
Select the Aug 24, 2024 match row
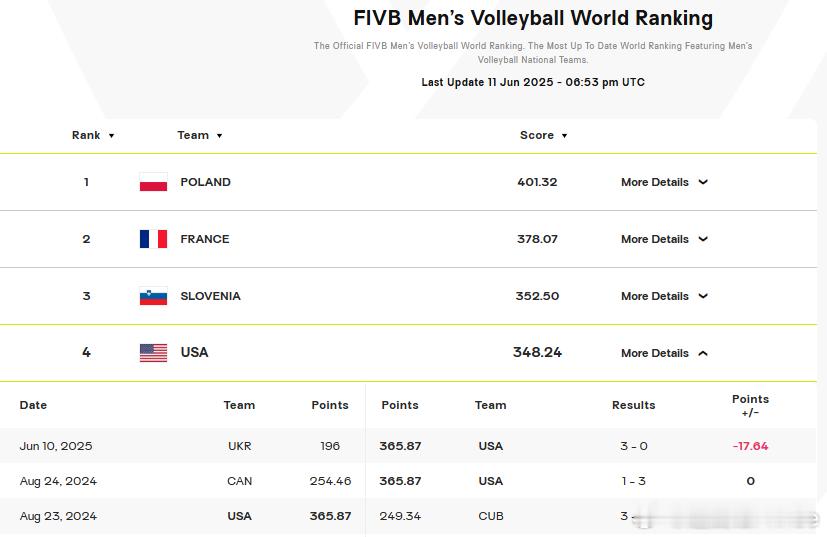58,481
